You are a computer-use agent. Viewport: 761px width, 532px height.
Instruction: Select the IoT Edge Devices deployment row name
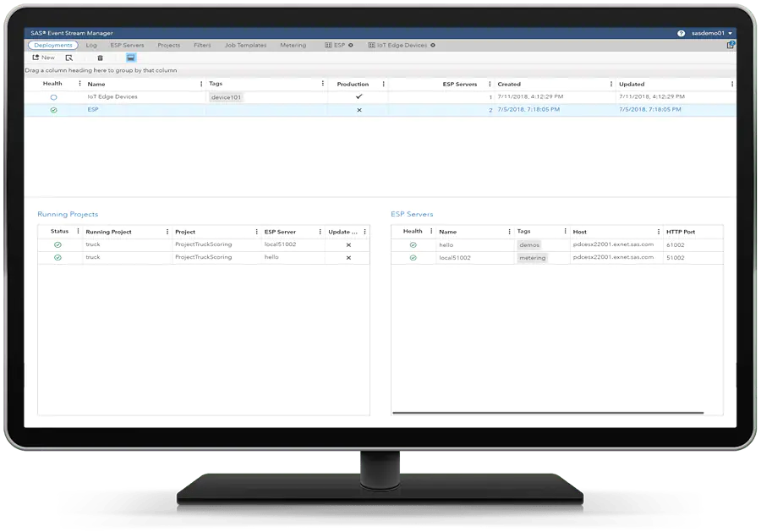point(112,96)
